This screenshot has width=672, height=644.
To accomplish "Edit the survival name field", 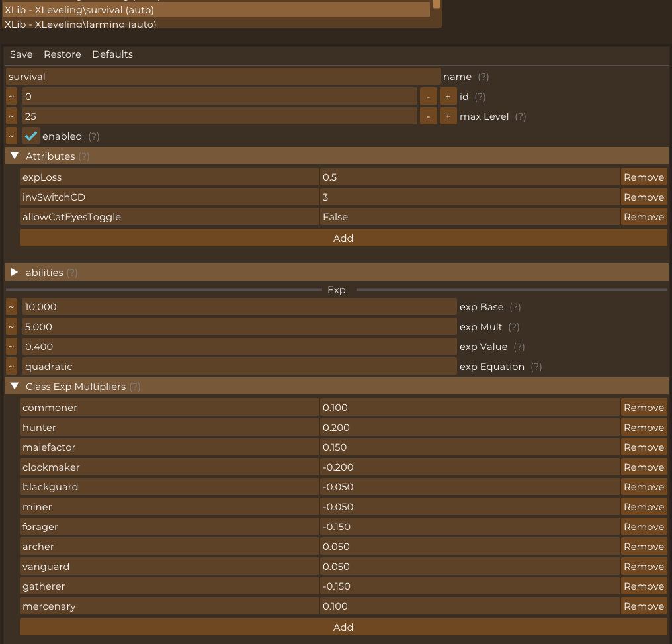I will [223, 77].
